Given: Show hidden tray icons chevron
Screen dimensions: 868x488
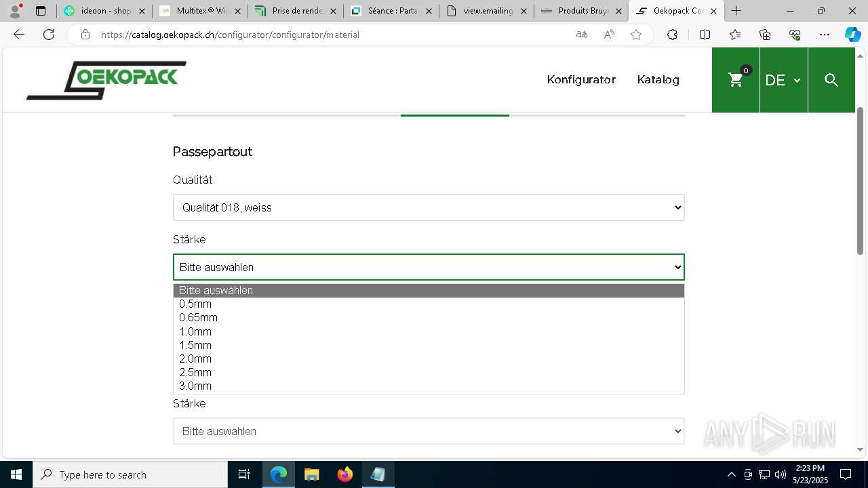Looking at the screenshot, I should [x=731, y=474].
